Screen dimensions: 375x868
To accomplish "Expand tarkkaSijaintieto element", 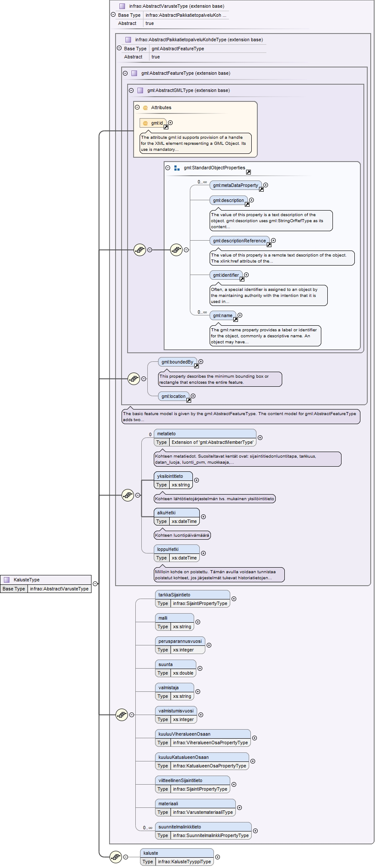I will (234, 599).
